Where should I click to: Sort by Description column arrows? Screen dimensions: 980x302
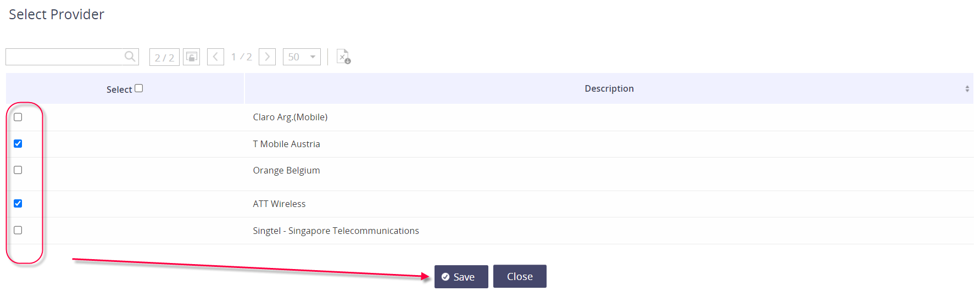(x=967, y=89)
